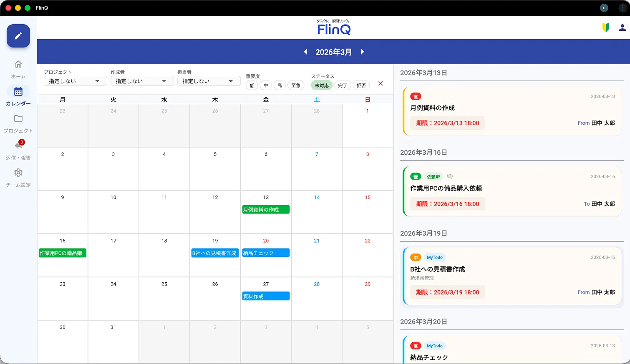The height and width of the screenshot is (364, 630).
Task: Toggle the 完了 status filter chip
Action: pyautogui.click(x=343, y=85)
